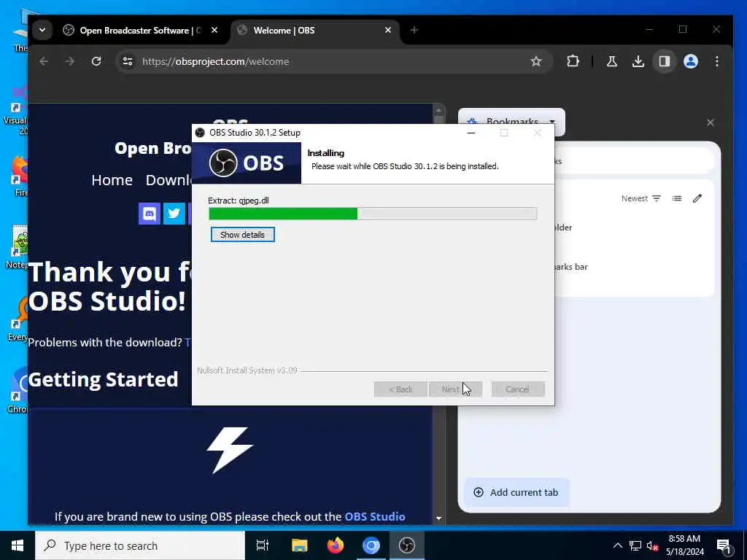Open the Twitter link icon on the OBS page
Screen dimensions: 747x560
pyautogui.click(x=174, y=214)
